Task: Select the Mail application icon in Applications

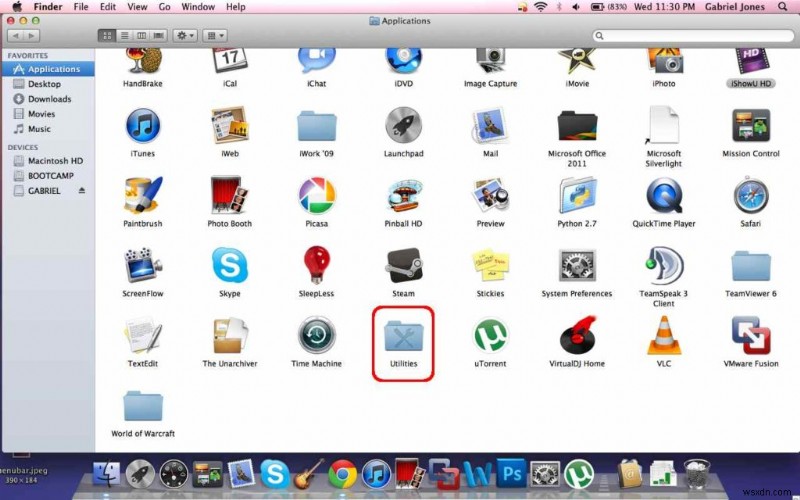Action: (490, 126)
